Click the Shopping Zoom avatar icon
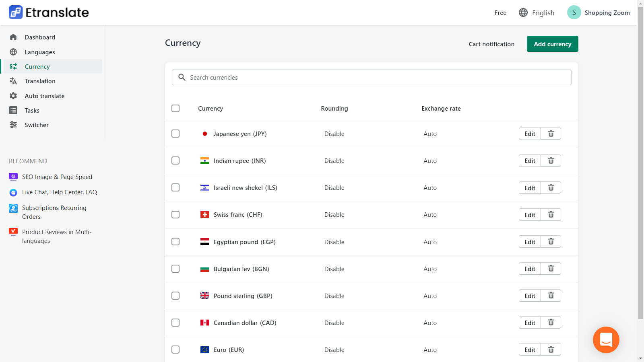Image resolution: width=644 pixels, height=362 pixels. [x=574, y=12]
